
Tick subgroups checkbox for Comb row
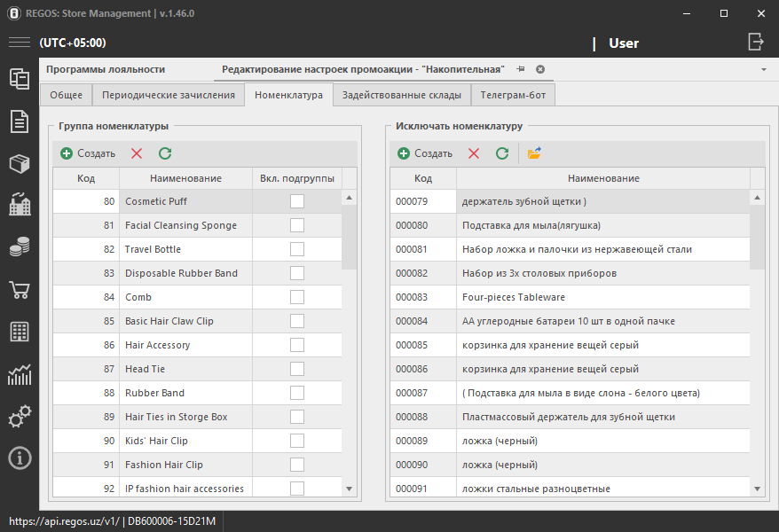(x=297, y=297)
